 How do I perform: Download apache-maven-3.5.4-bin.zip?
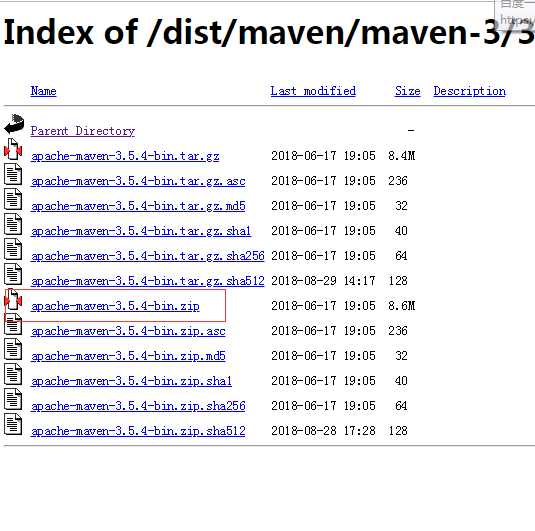115,306
